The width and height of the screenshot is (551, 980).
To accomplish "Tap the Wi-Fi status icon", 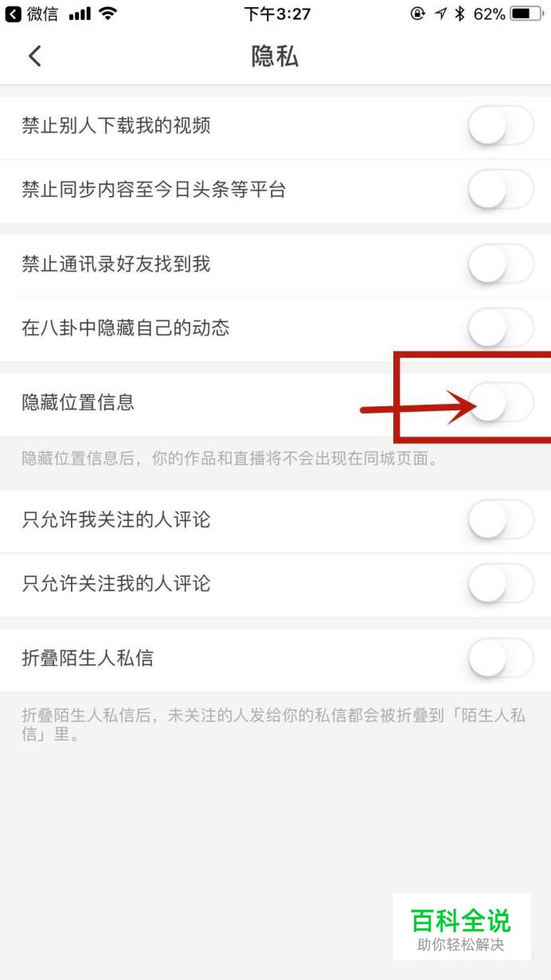I will pyautogui.click(x=108, y=14).
